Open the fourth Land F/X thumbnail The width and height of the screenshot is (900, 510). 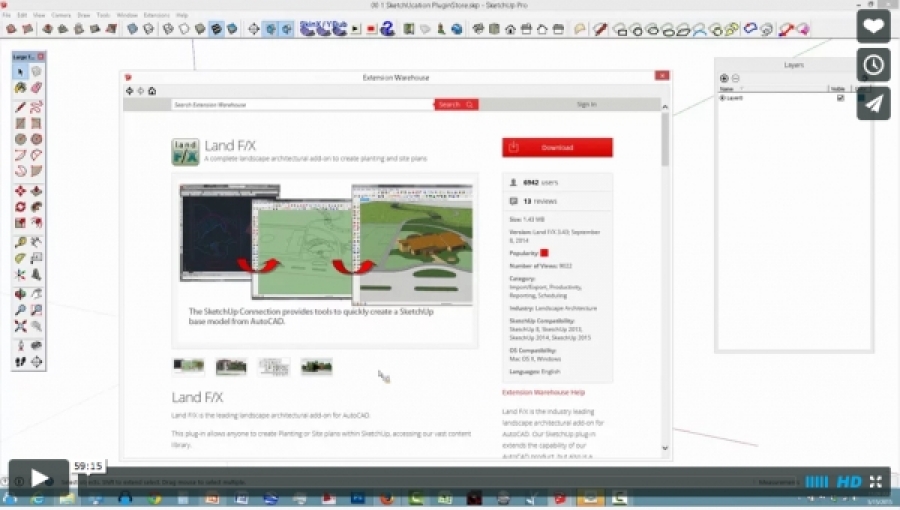(x=316, y=366)
